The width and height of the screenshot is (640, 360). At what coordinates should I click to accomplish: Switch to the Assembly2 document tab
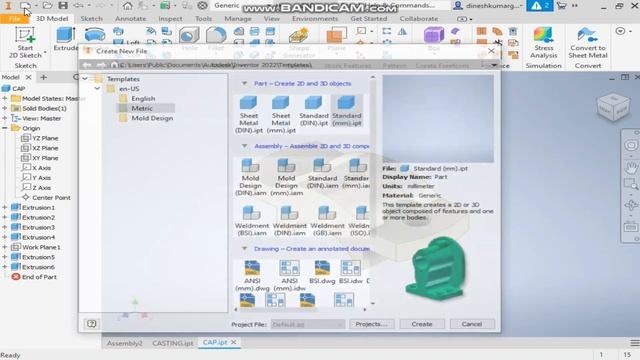click(x=124, y=343)
